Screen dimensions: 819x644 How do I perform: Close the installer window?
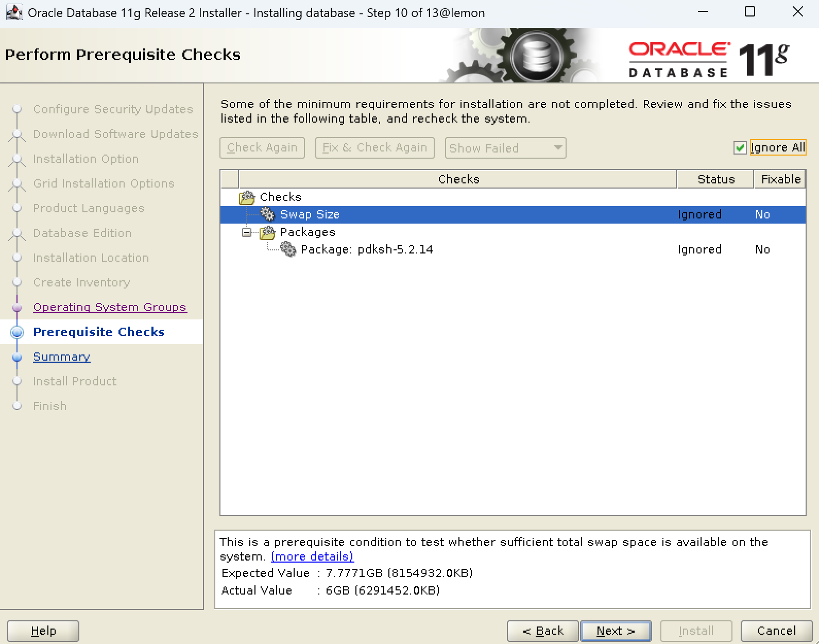click(x=797, y=12)
